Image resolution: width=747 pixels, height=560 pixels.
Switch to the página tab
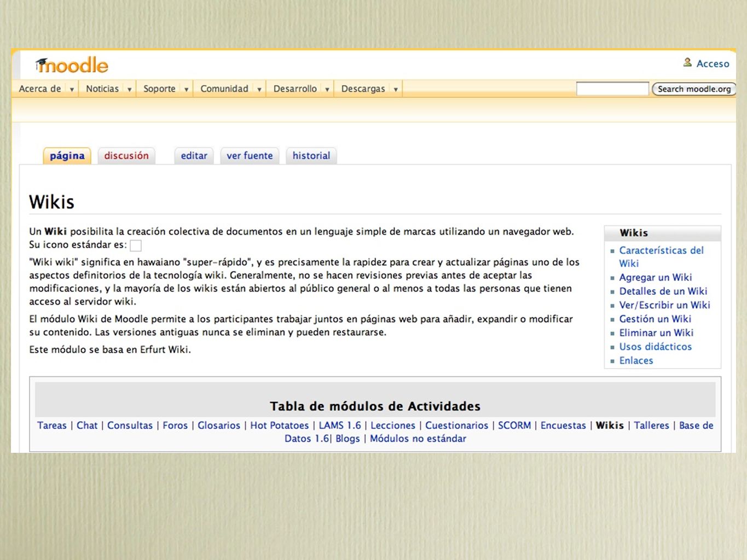coord(67,156)
